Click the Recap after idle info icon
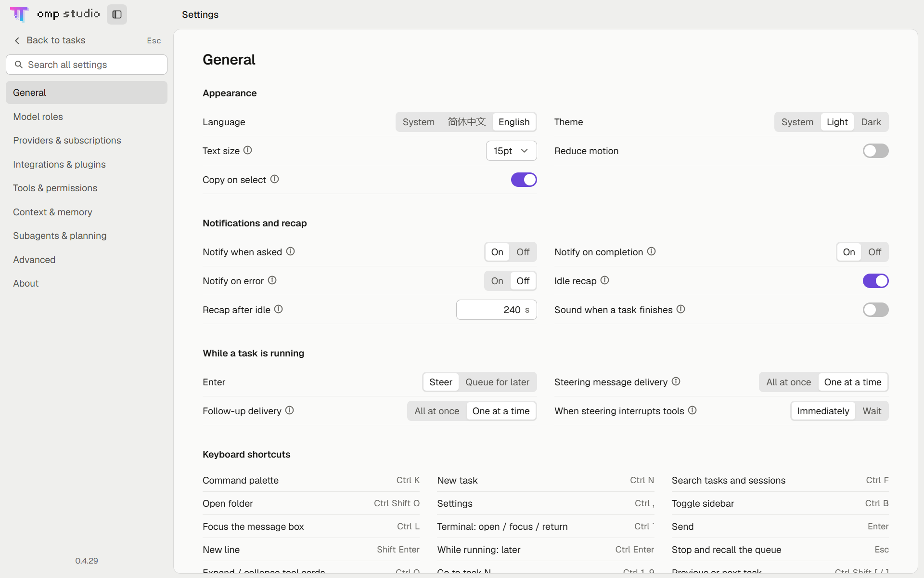924x578 pixels. (279, 309)
